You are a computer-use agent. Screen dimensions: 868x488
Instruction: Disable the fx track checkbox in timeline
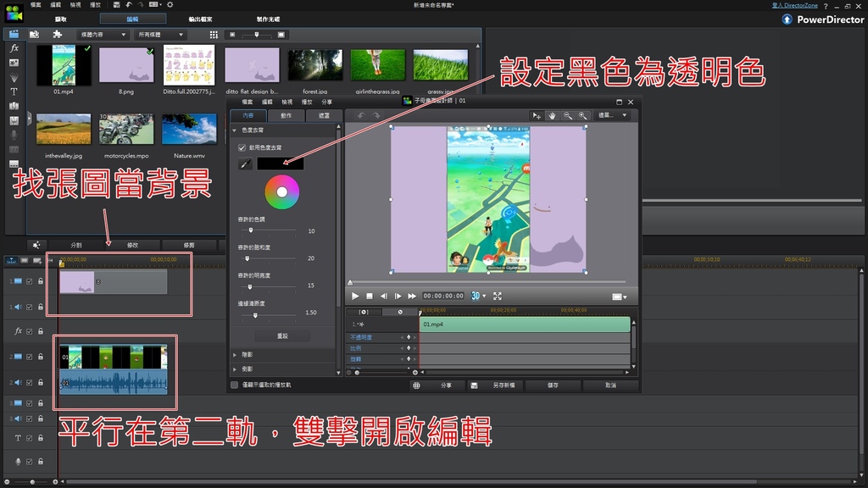29,331
